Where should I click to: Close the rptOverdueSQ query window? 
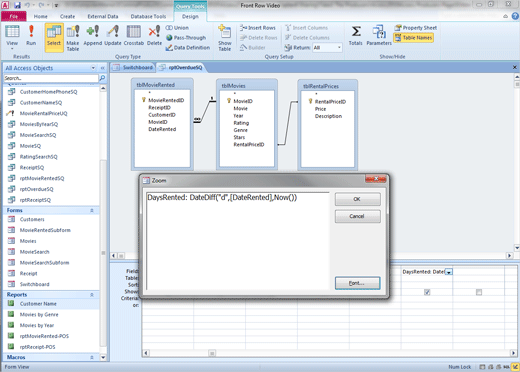point(515,67)
